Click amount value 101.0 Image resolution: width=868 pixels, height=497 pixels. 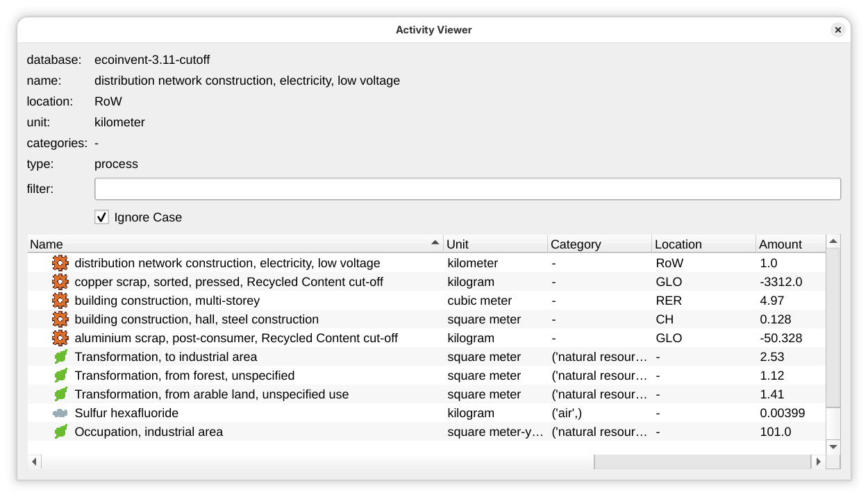click(x=776, y=432)
